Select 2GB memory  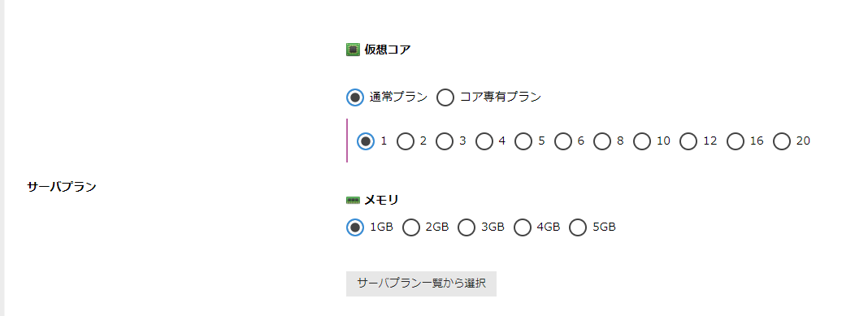tap(410, 227)
